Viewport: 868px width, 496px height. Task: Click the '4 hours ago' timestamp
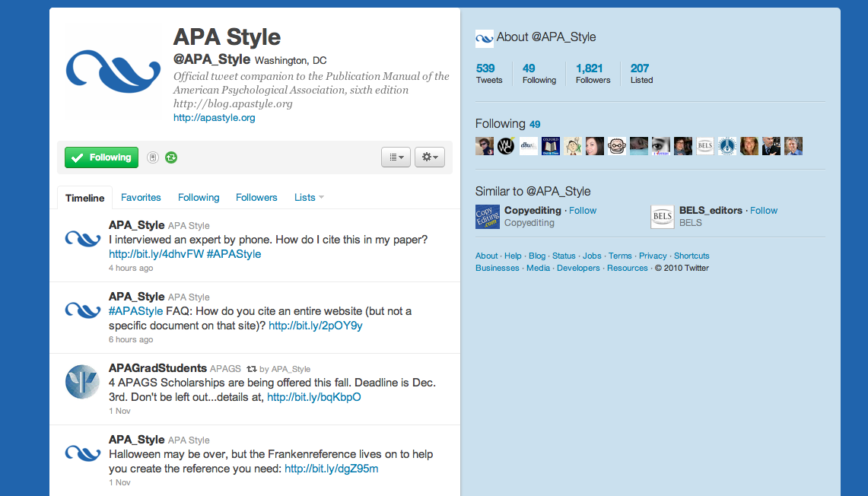point(131,268)
